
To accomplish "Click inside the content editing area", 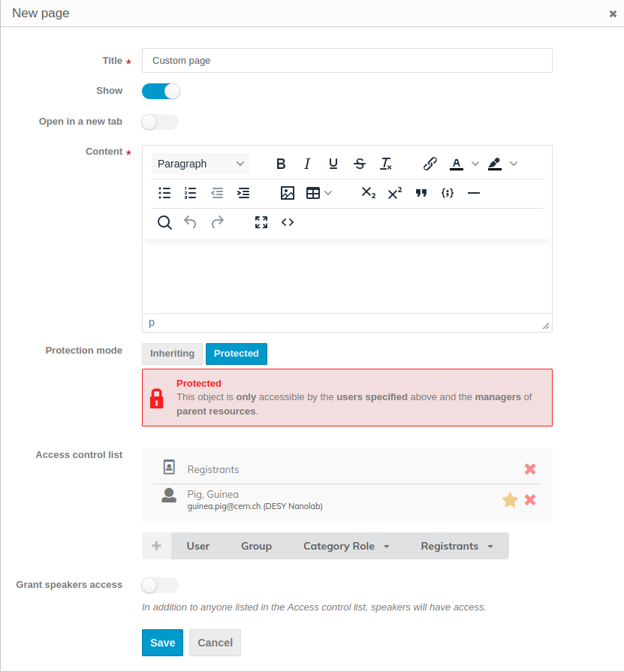I will tap(347, 276).
